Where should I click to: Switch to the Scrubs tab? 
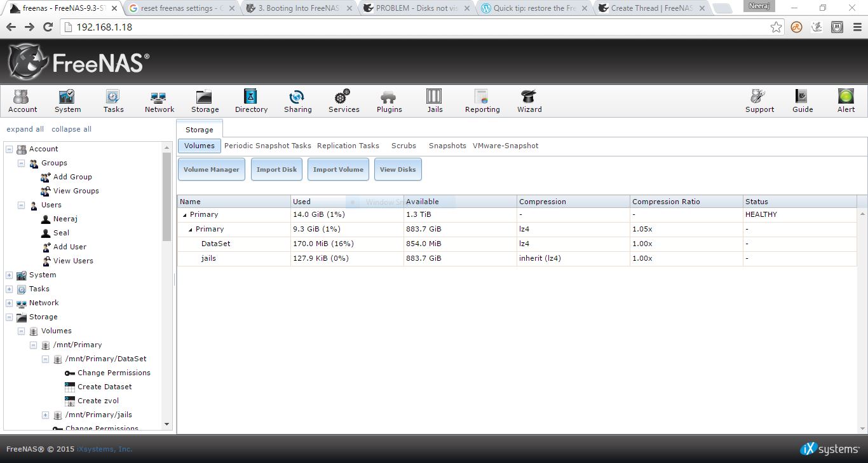403,146
